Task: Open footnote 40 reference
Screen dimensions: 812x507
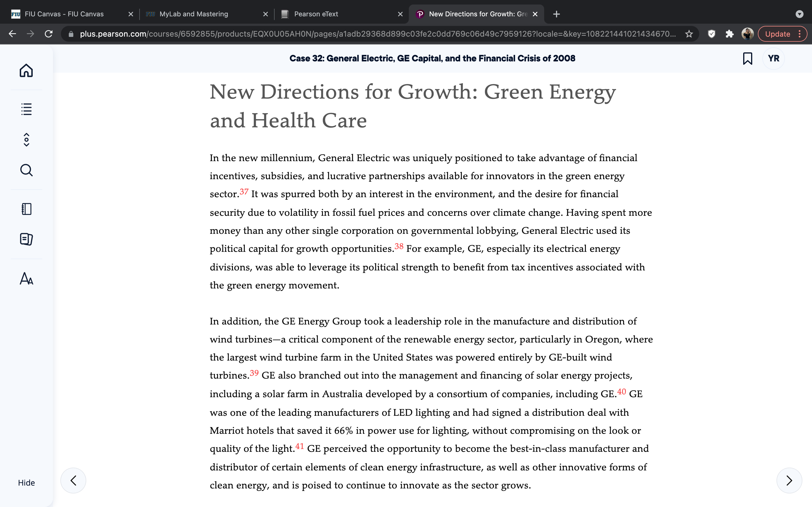Action: [621, 391]
